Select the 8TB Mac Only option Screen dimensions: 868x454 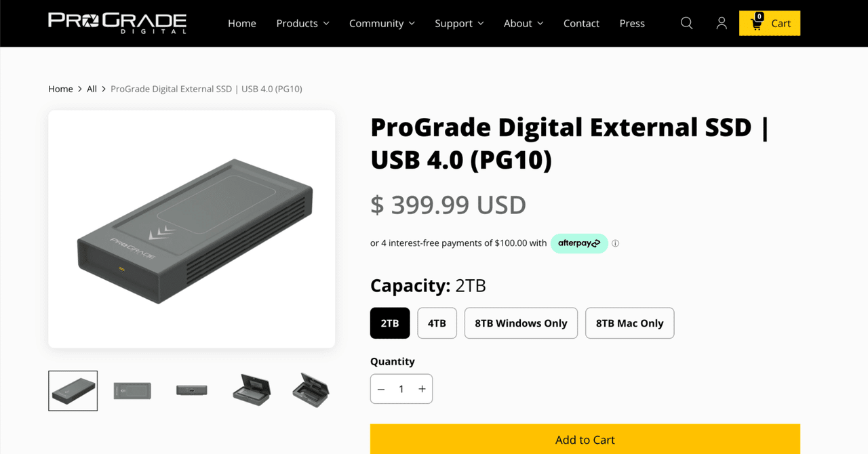tap(629, 323)
